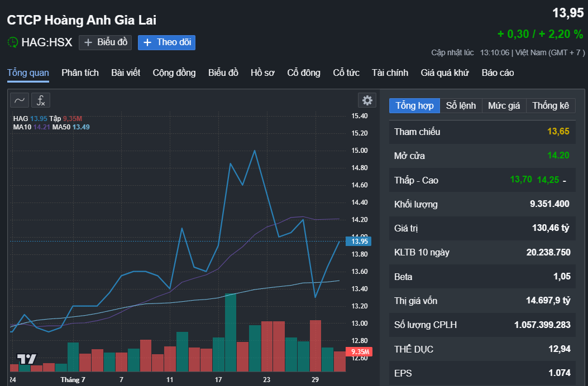Image resolution: width=588 pixels, height=386 pixels.
Task: Open the chart style line icon
Action: pos(20,100)
